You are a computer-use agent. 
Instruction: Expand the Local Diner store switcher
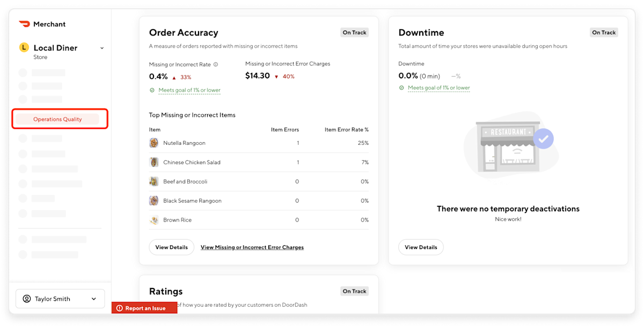click(x=102, y=48)
